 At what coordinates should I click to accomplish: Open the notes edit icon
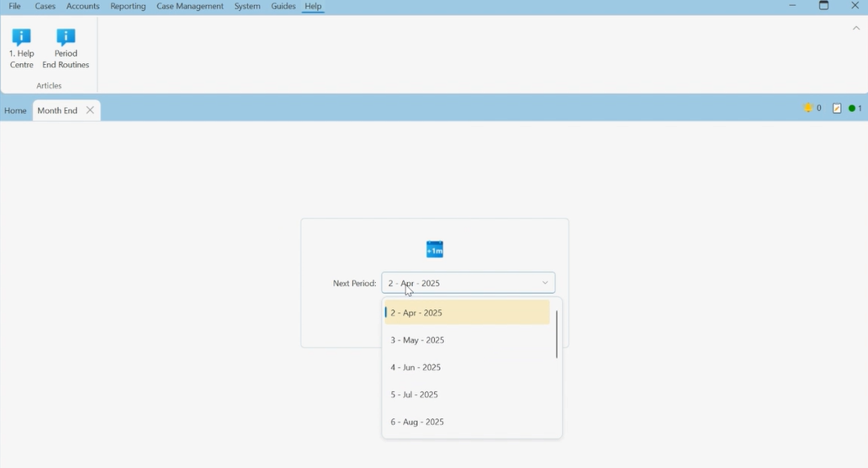coord(837,109)
